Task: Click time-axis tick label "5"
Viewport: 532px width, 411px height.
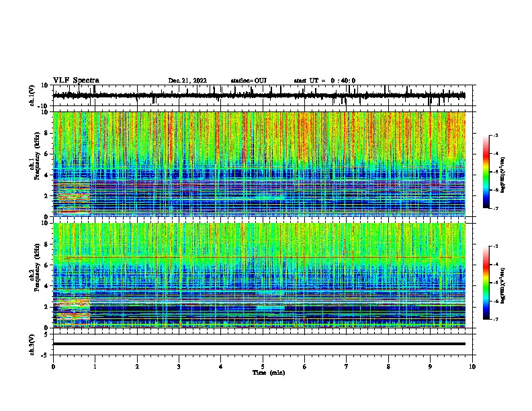Action: 263,367
